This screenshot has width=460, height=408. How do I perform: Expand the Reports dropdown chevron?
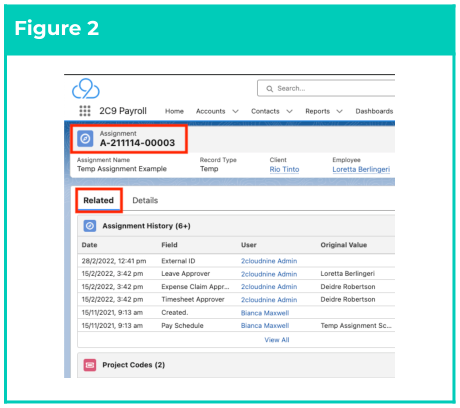point(339,111)
